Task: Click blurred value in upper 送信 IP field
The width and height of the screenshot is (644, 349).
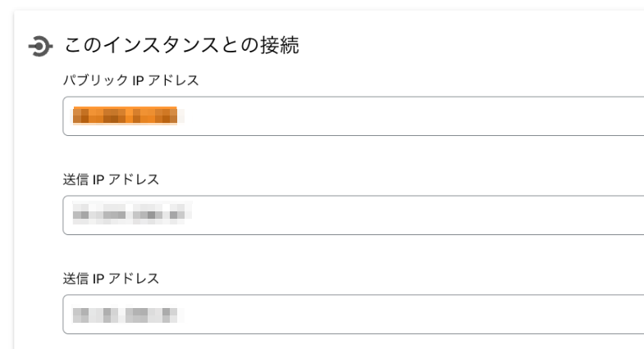Action: (x=132, y=214)
